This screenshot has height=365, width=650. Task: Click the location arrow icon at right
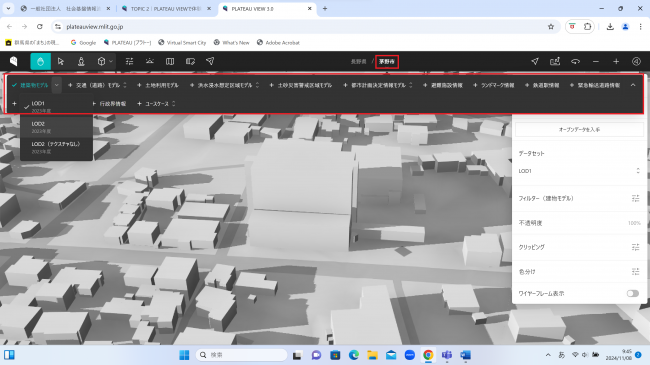point(535,61)
